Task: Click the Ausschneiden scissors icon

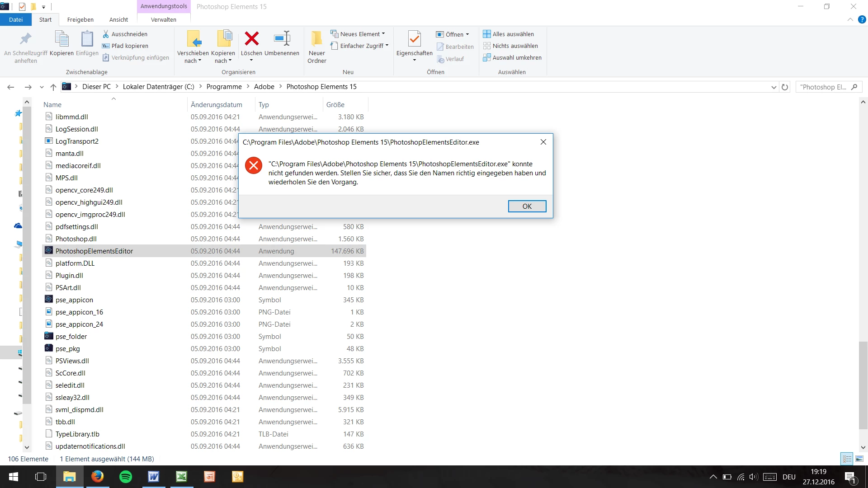Action: tap(106, 34)
